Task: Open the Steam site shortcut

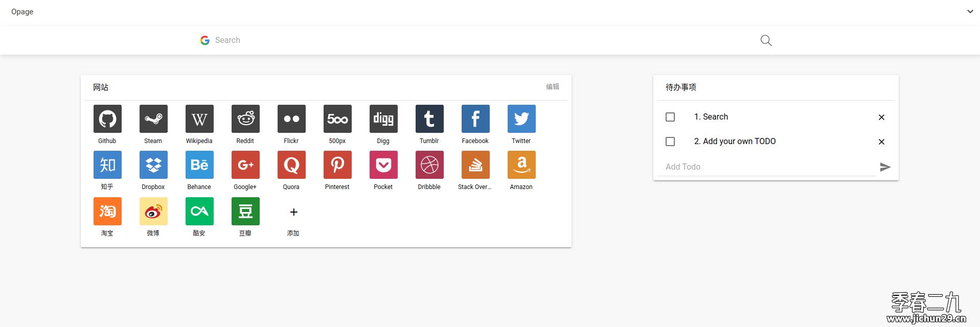Action: tap(153, 119)
